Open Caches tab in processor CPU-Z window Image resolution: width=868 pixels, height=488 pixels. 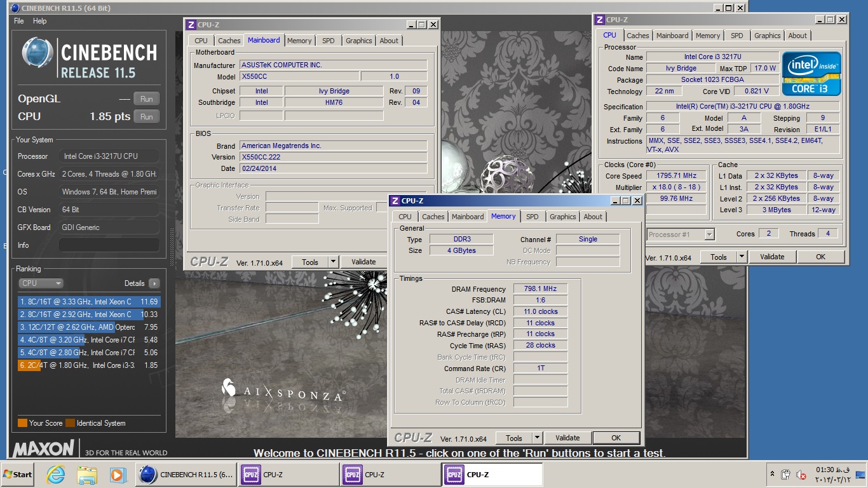click(x=638, y=36)
